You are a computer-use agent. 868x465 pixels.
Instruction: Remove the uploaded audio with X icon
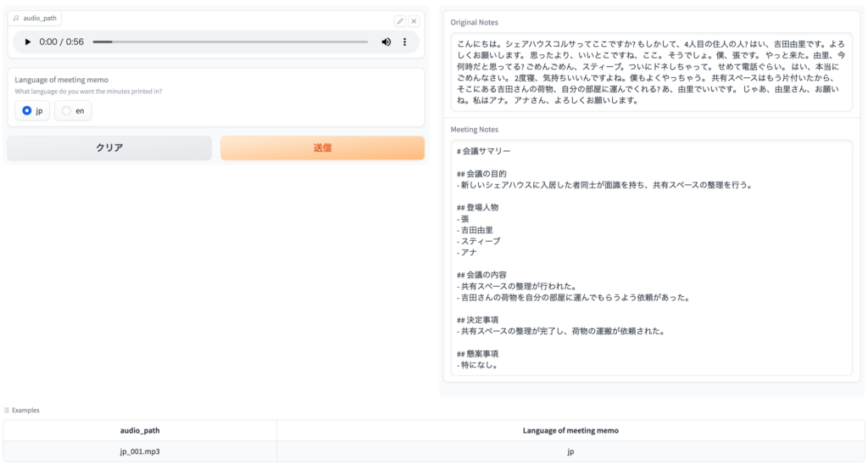click(x=415, y=21)
